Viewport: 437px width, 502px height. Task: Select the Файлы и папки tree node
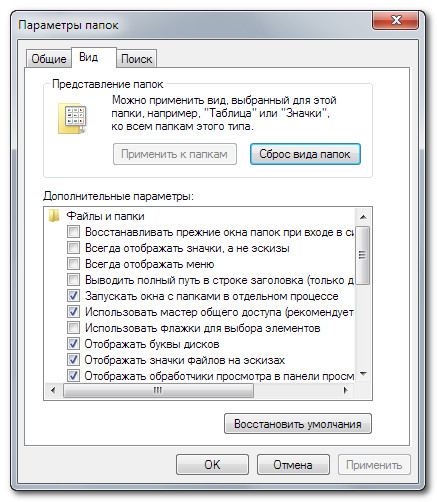(x=105, y=216)
